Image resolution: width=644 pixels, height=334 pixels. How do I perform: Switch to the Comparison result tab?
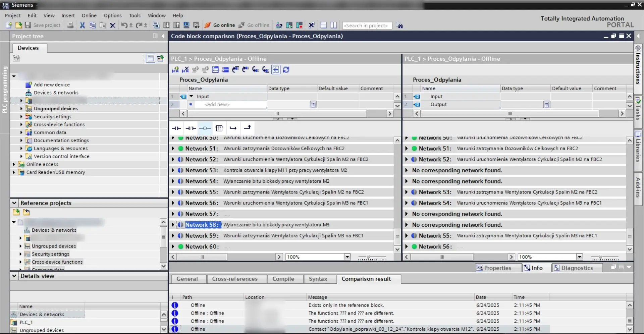click(x=366, y=279)
